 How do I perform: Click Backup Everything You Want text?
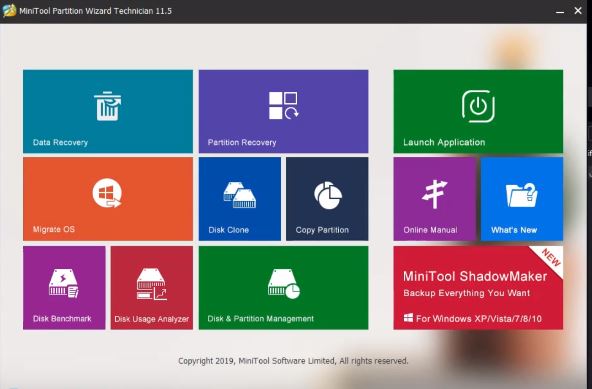click(466, 293)
